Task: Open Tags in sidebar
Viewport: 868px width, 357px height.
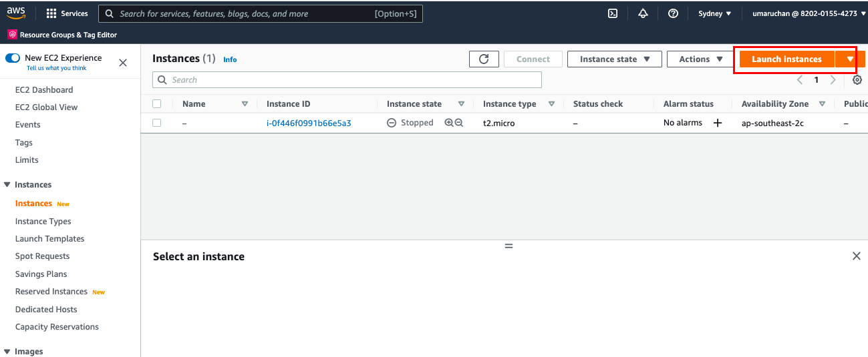Action: point(24,143)
